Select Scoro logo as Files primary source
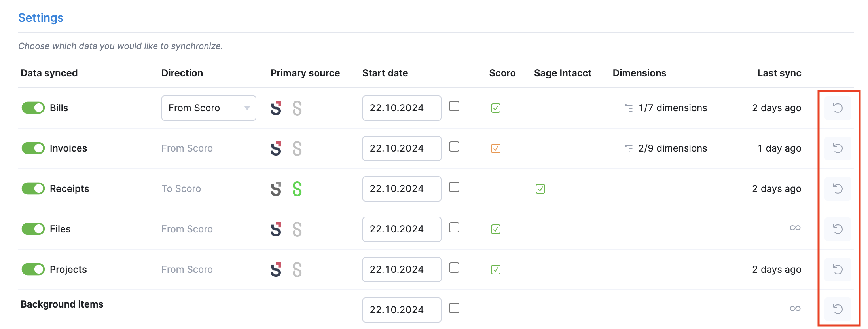The image size is (868, 329). (x=276, y=229)
